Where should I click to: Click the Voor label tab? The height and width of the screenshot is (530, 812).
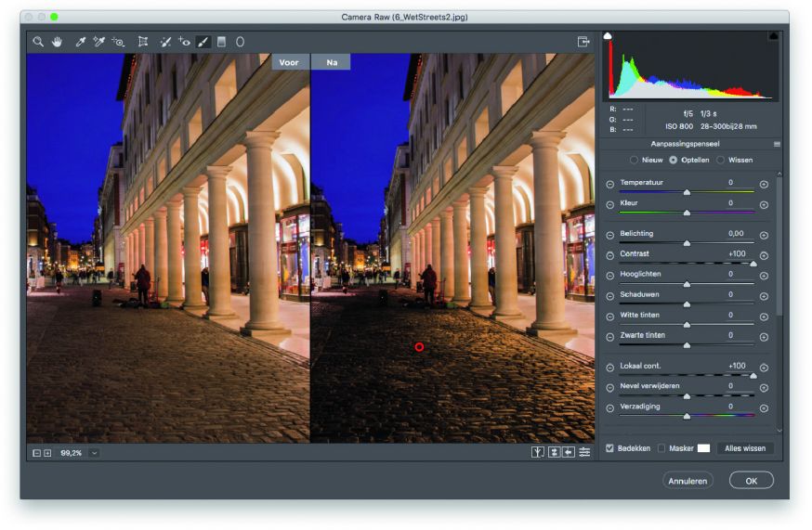(x=289, y=62)
